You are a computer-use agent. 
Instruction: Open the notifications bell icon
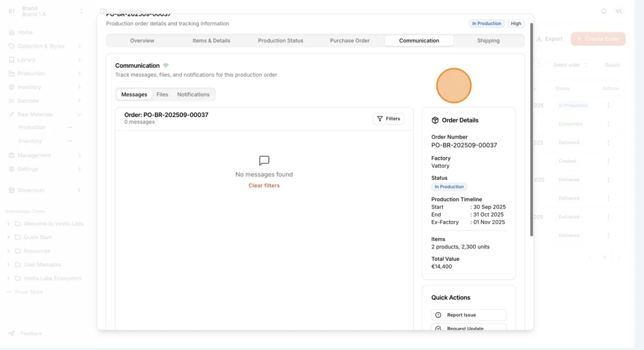[x=603, y=11]
